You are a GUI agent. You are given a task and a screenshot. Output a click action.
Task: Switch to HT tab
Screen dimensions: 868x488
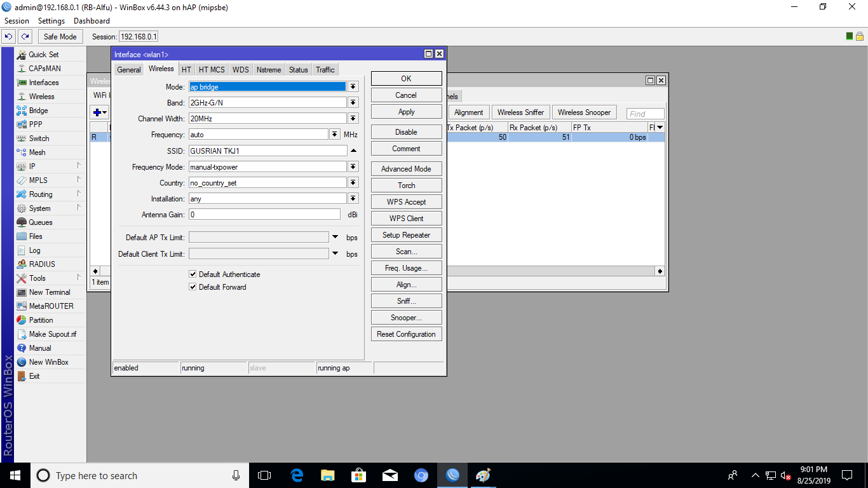[x=186, y=70]
